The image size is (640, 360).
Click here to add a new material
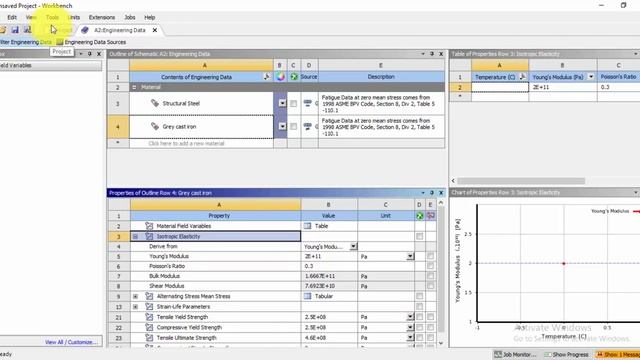187,143
